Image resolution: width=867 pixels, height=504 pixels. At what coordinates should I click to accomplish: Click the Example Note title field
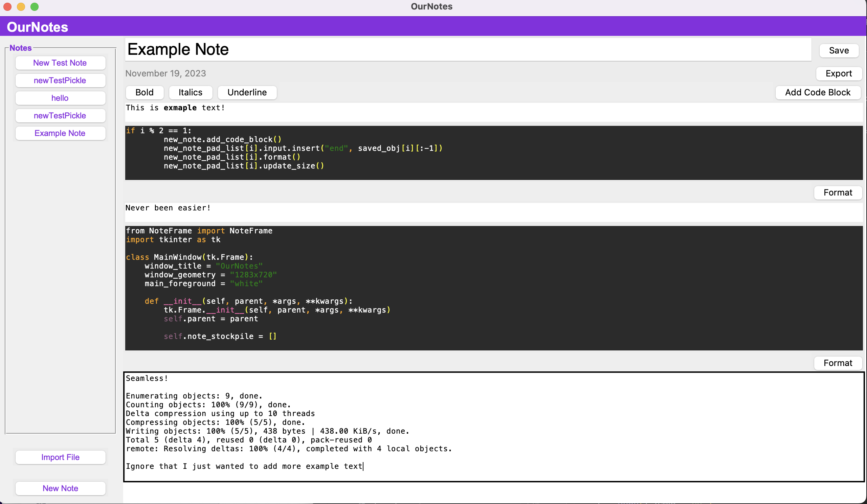(x=468, y=49)
